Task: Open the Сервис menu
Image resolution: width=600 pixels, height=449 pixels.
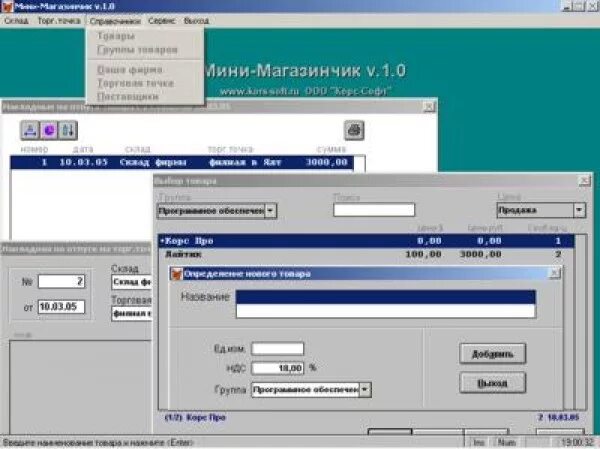Action: coord(161,21)
